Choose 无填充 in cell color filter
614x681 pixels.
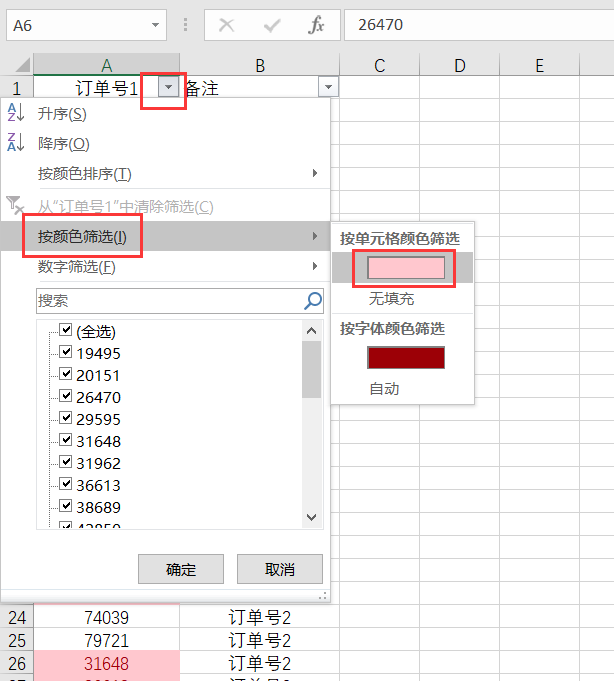click(391, 299)
